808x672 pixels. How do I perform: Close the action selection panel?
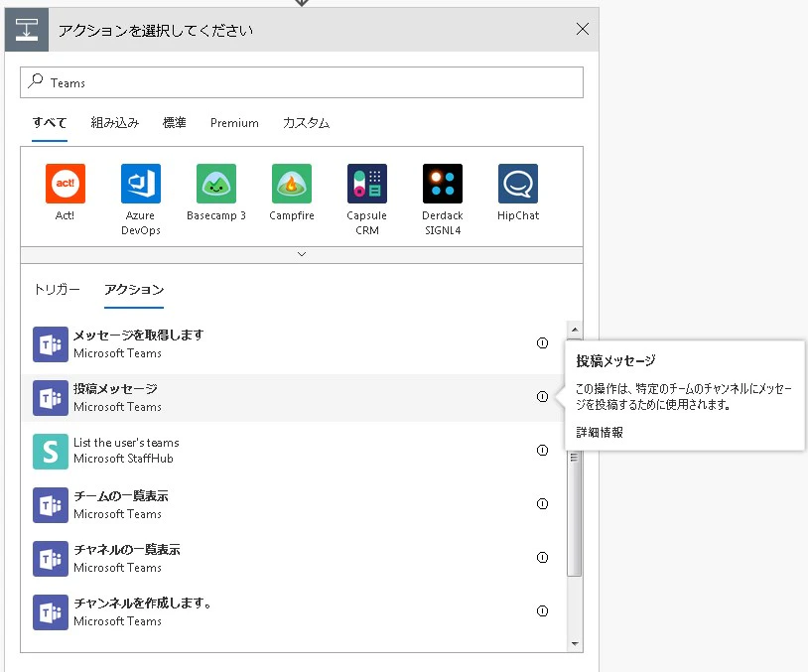point(583,29)
